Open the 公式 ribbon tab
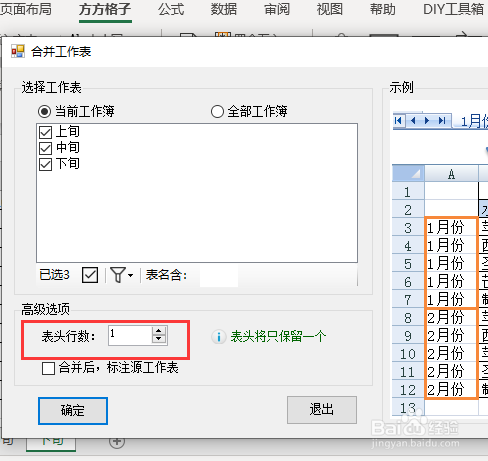Screen dimensions: 488x461 [x=171, y=9]
